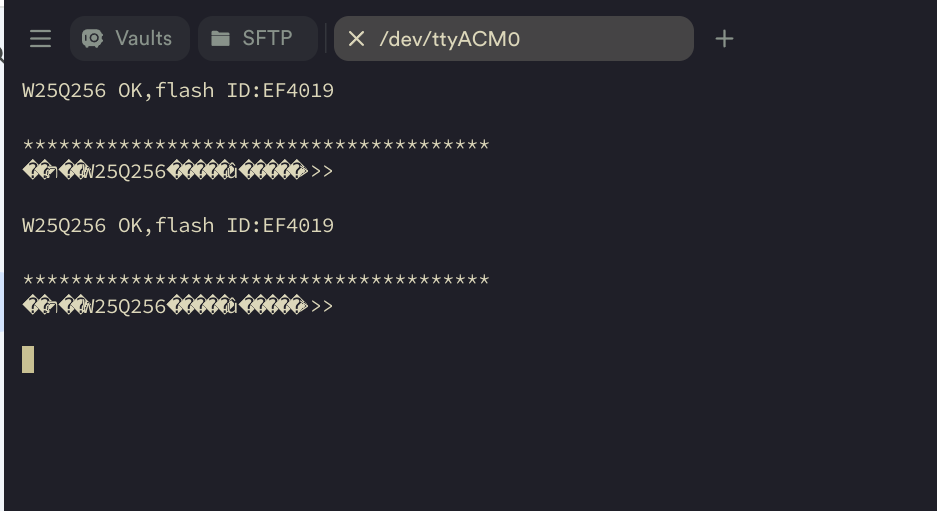This screenshot has height=511, width=937.
Task: Close the /dev/ttyACM0 tab
Action: tap(356, 39)
